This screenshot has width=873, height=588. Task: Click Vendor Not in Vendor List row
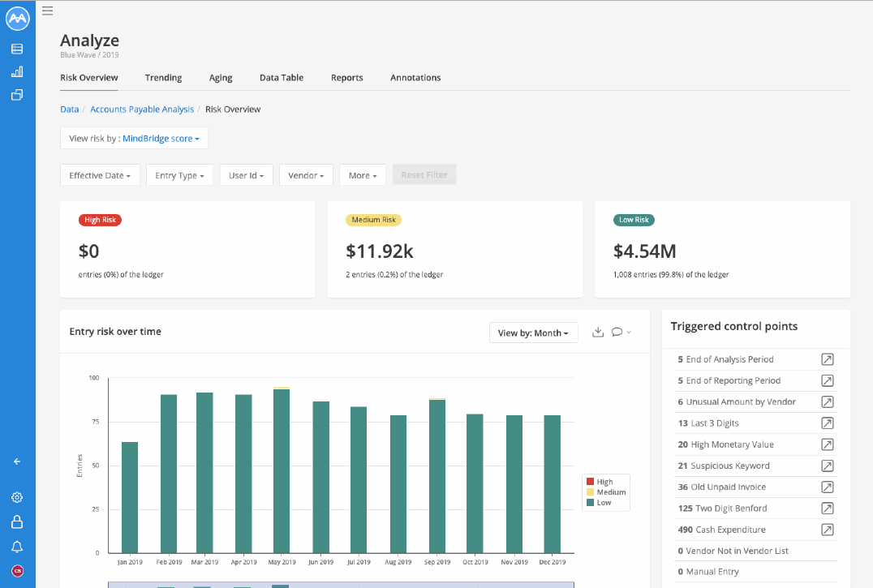tap(755, 551)
